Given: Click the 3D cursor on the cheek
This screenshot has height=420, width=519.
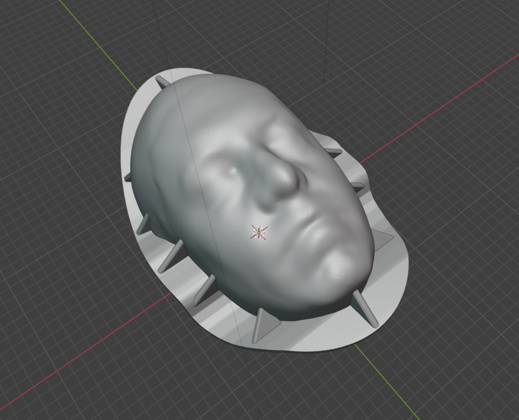Looking at the screenshot, I should (x=259, y=232).
